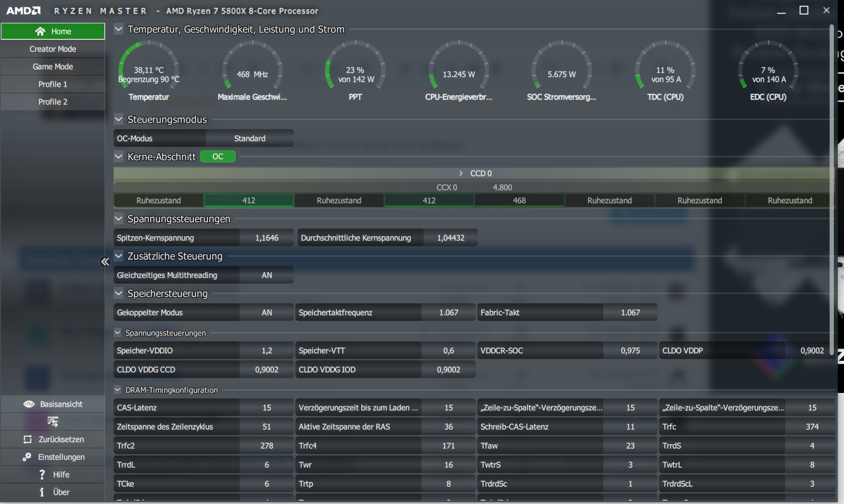Image resolution: width=844 pixels, height=504 pixels.
Task: Click the Trfc2 value 278
Action: click(x=267, y=445)
